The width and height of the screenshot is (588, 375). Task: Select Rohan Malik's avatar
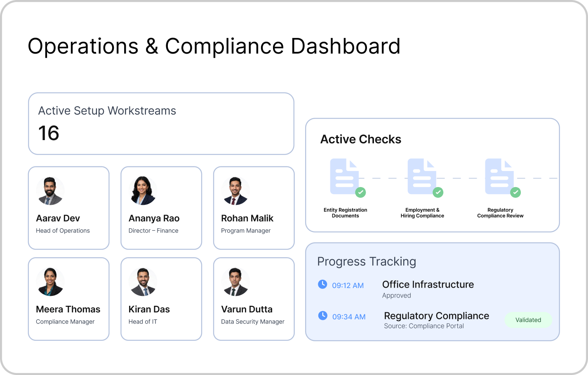tap(235, 191)
